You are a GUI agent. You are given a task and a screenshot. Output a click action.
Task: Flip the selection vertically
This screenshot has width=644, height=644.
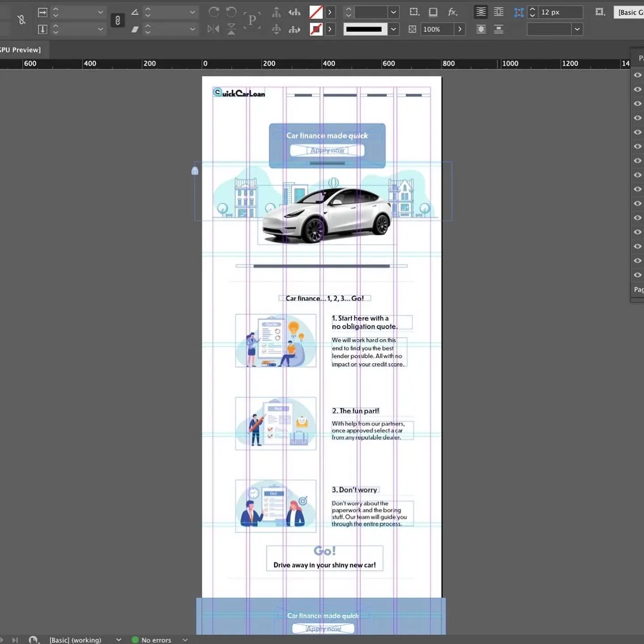click(231, 30)
